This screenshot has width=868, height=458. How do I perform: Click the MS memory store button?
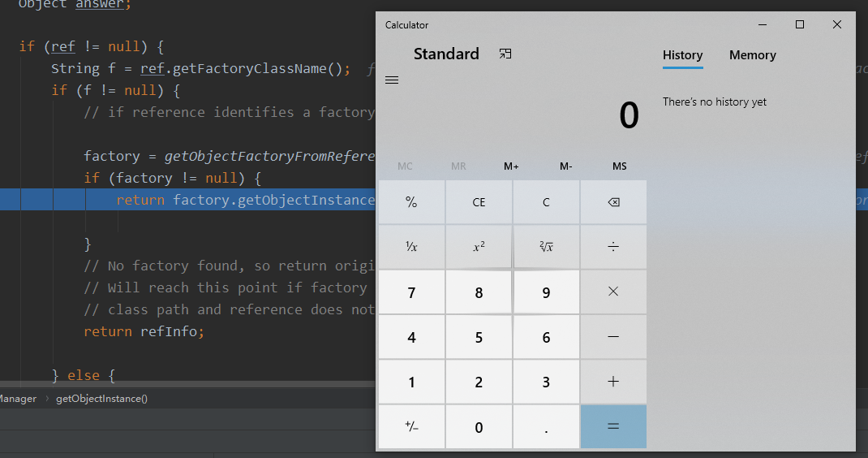(620, 166)
